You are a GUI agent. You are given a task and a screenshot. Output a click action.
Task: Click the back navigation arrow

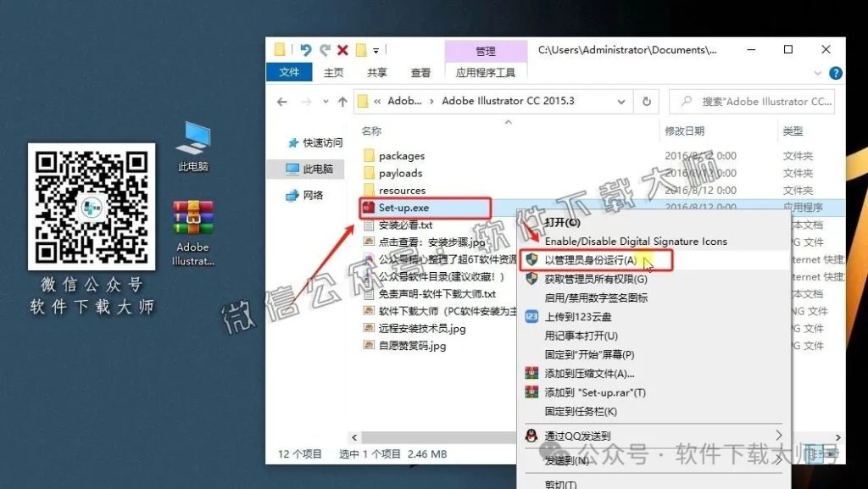click(x=281, y=100)
